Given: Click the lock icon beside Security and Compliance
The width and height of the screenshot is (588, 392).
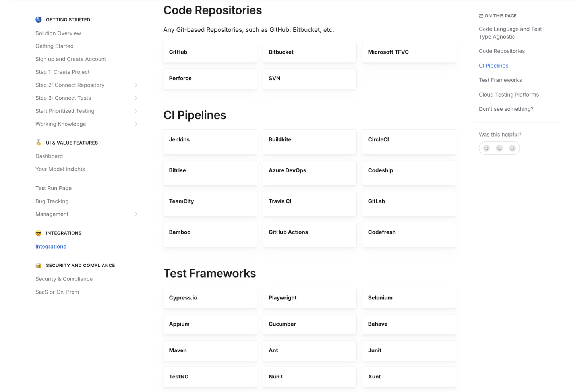Looking at the screenshot, I should 39,265.
